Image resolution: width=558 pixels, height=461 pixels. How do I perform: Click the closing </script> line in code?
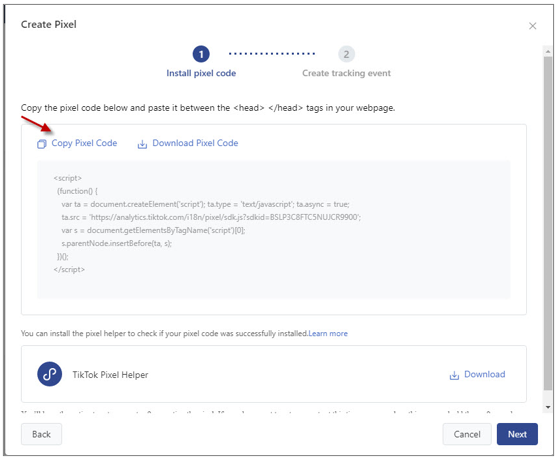pyautogui.click(x=69, y=269)
